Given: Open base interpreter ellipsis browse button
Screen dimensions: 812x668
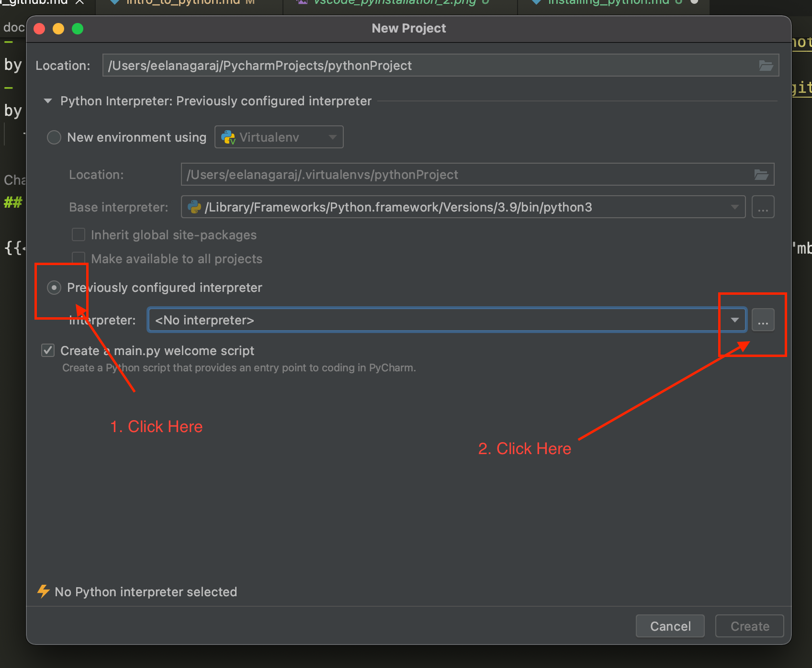Looking at the screenshot, I should 763,207.
